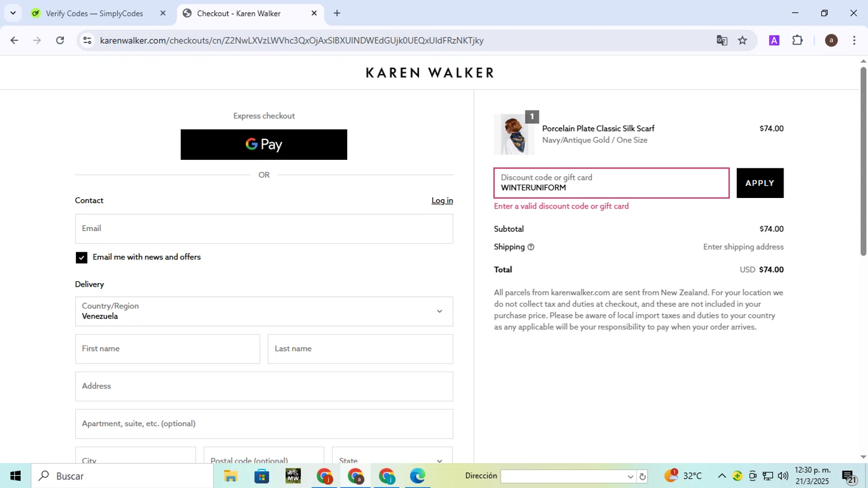868x488 pixels.
Task: Click the Porcelain Plate Classic Silk Scarf title
Action: [x=598, y=129]
